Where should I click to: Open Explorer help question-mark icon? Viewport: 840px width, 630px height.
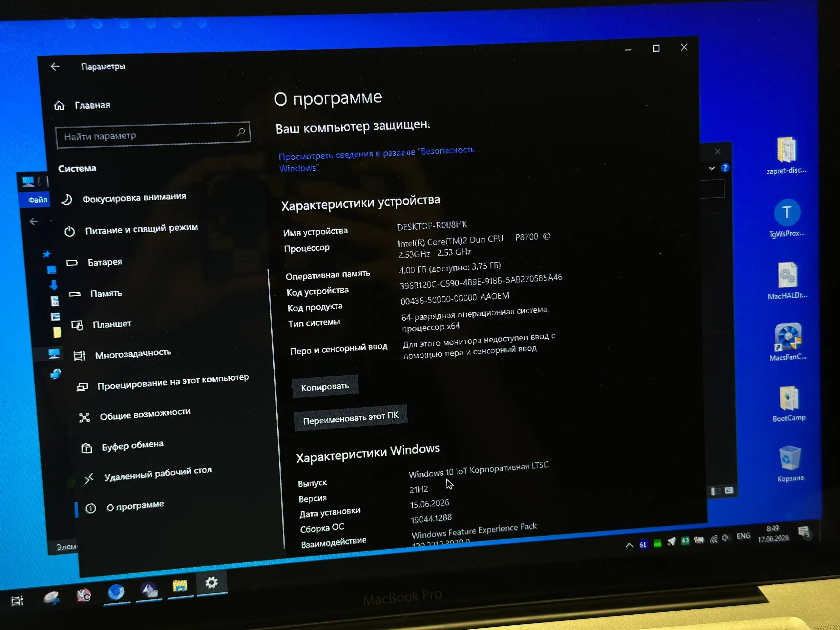click(x=724, y=167)
